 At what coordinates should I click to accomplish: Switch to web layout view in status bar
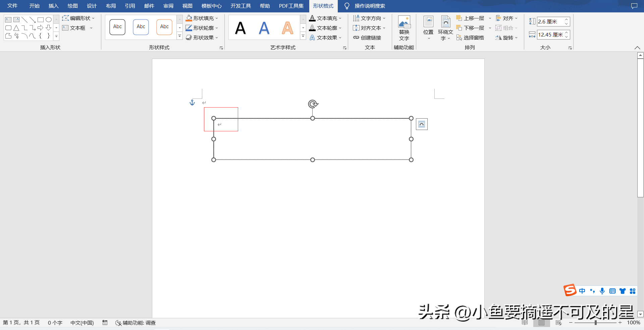[558, 323]
